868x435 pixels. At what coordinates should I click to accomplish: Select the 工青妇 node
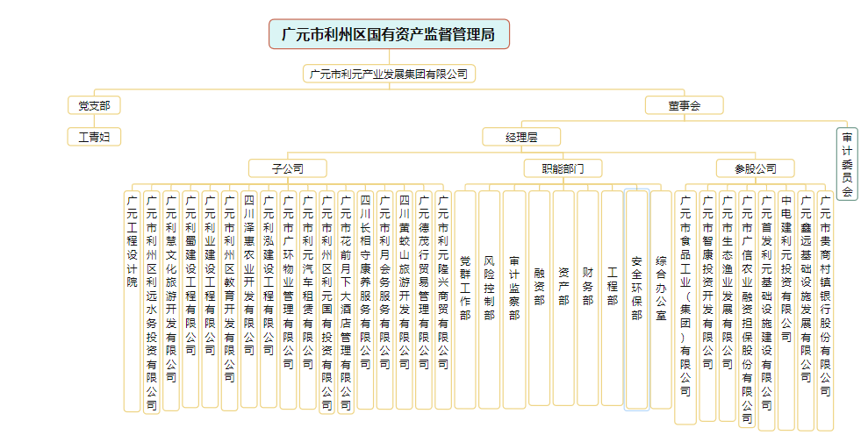point(94,137)
